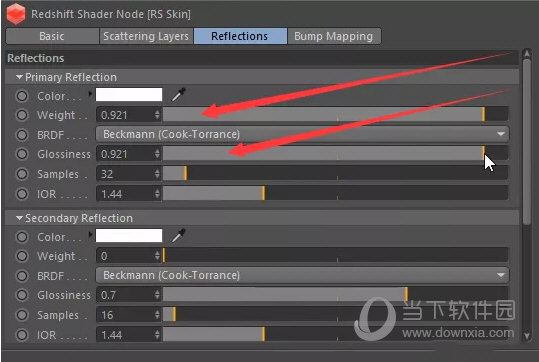Click the Primary Reflection Glossiness slider
This screenshot has width=539, height=362.
click(336, 153)
